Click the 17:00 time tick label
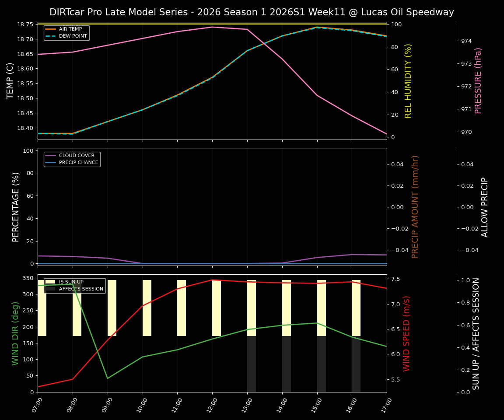 386,405
